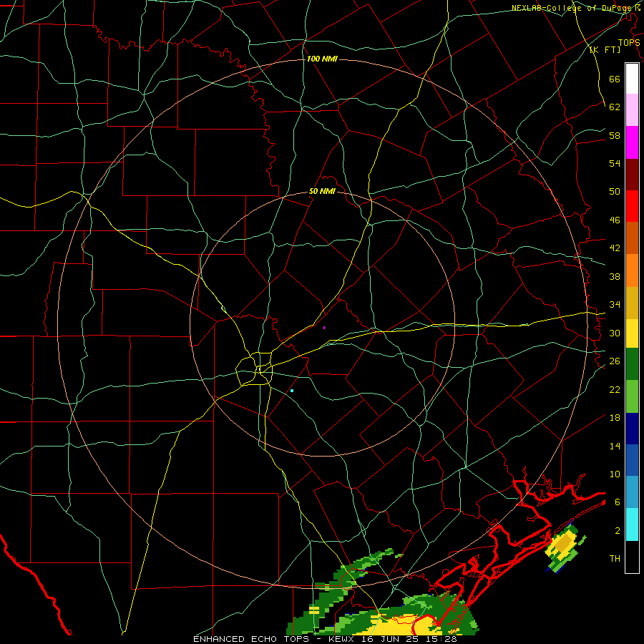Click the light pink 62 kft legend swatch
The width and height of the screenshot is (644, 644).
point(632,109)
